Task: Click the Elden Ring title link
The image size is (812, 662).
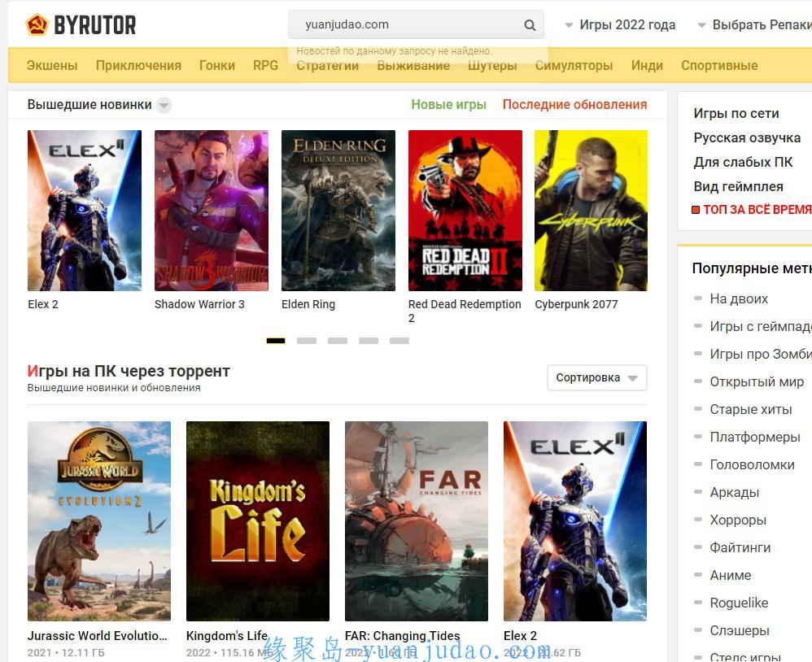Action: click(x=308, y=304)
